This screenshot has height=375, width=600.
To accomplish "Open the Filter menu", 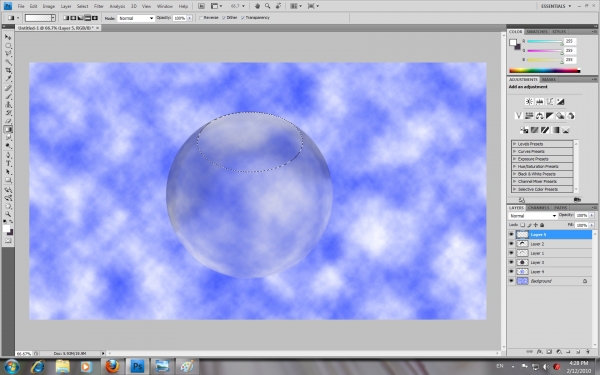I will [99, 6].
